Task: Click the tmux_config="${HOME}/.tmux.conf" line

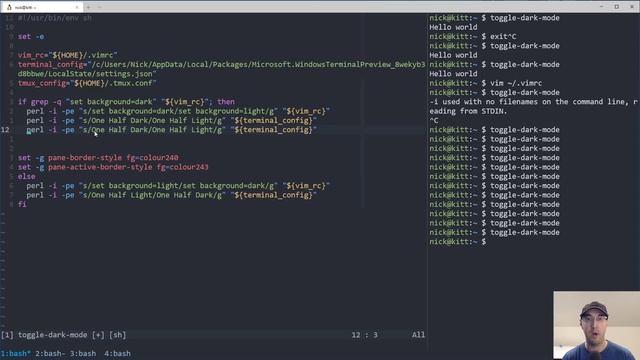Action: pos(87,83)
